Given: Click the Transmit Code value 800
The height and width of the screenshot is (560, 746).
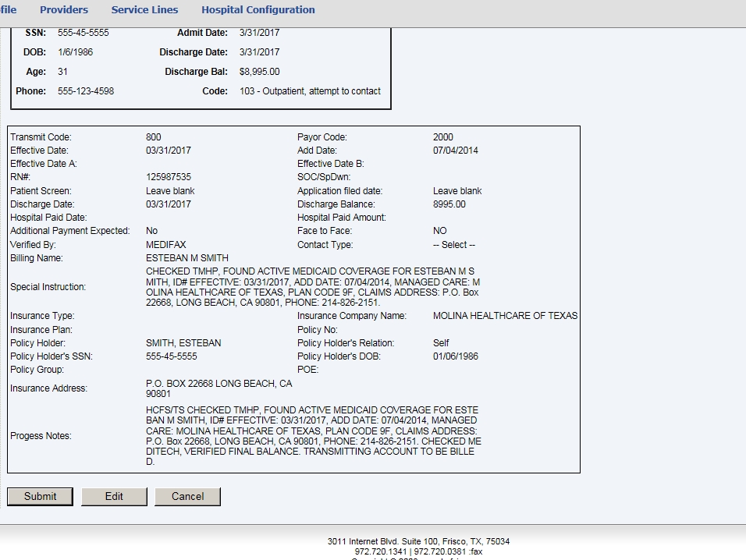Looking at the screenshot, I should tap(153, 137).
